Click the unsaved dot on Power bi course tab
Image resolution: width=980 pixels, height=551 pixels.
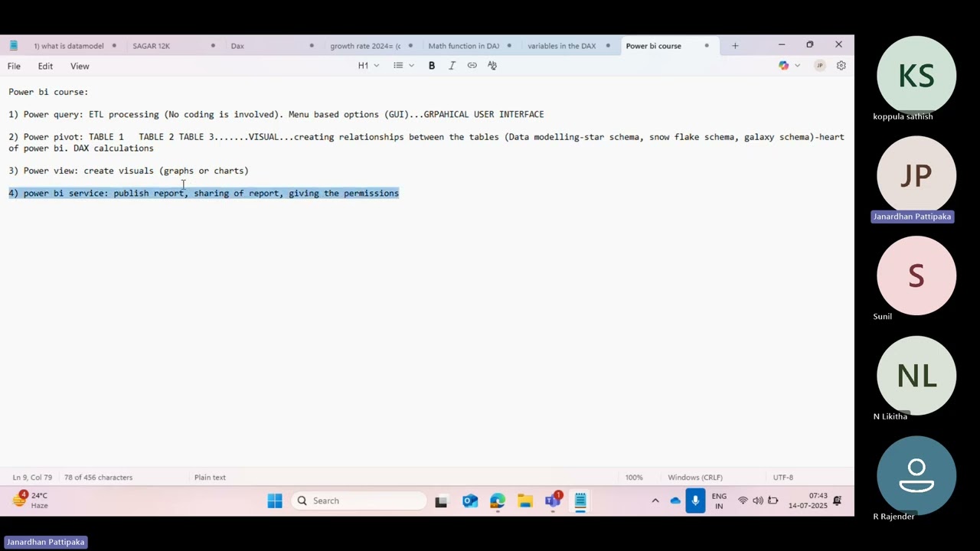click(x=706, y=46)
